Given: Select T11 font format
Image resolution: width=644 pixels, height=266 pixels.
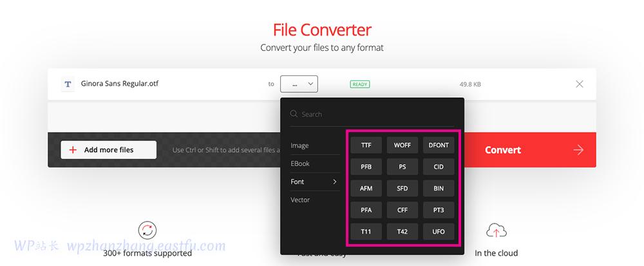Looking at the screenshot, I should [x=366, y=231].
